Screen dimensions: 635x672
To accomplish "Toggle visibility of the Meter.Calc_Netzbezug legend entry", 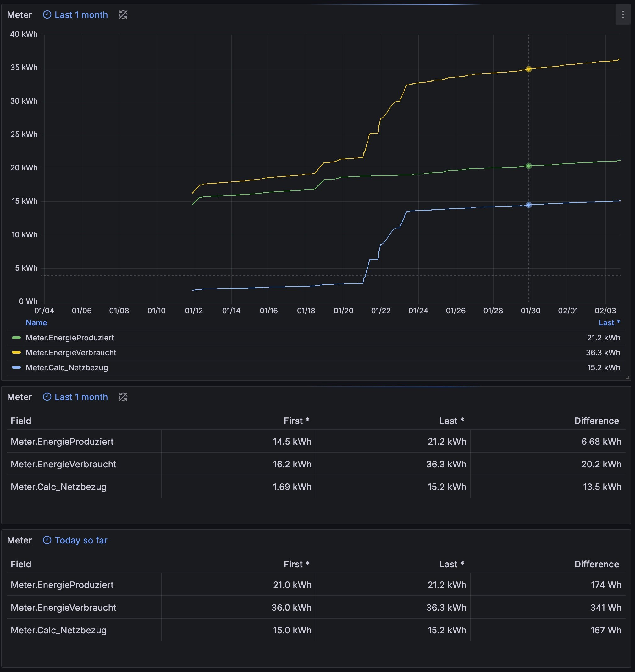I will 67,367.
